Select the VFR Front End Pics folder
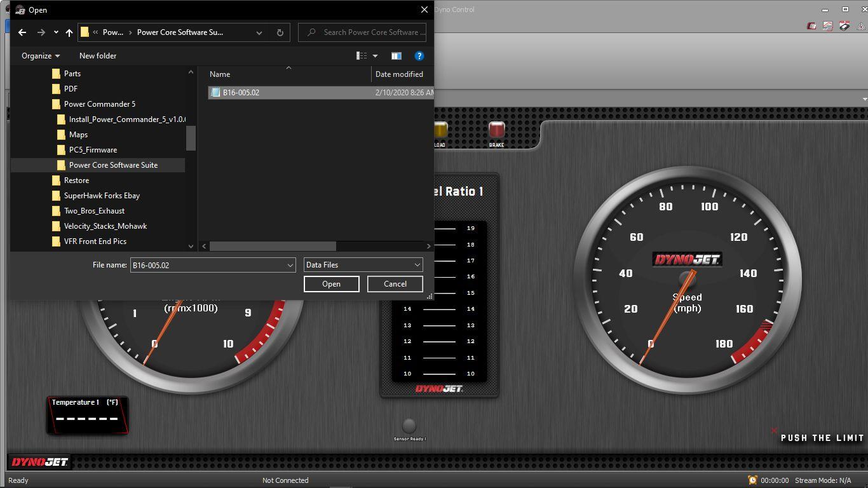 [95, 241]
